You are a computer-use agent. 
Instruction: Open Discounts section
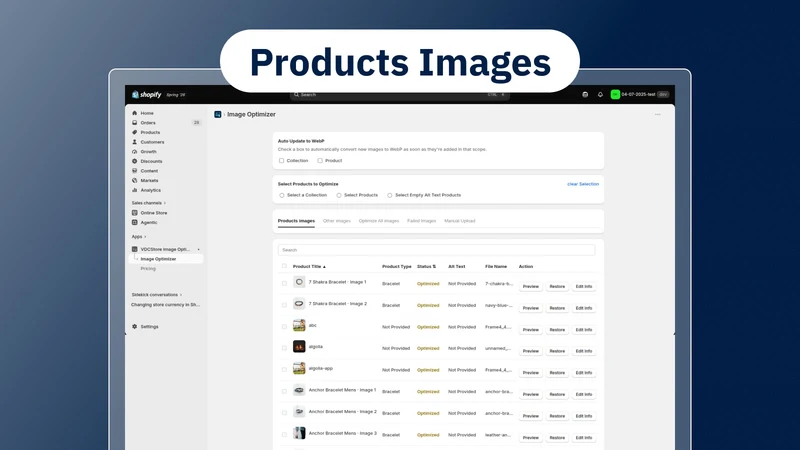point(151,161)
